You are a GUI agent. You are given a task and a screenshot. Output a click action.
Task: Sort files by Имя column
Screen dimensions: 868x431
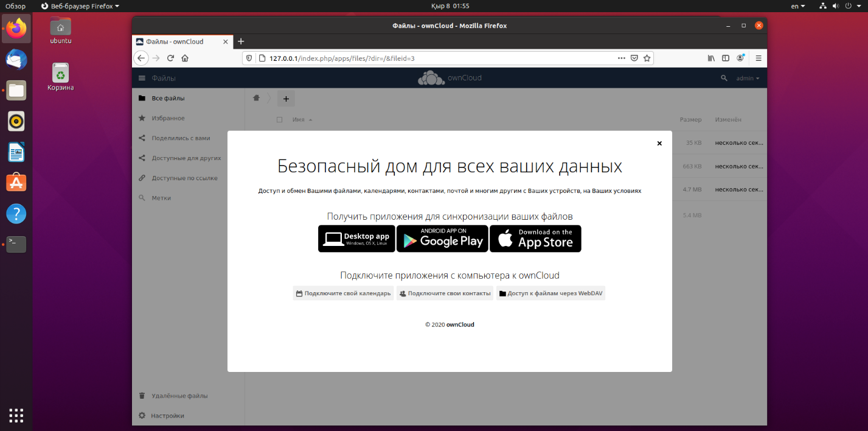[302, 120]
